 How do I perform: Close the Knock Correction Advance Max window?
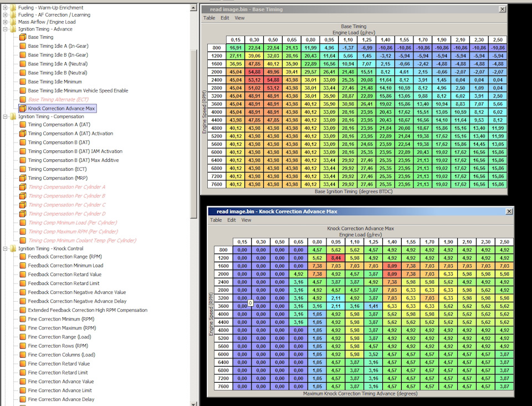[x=509, y=211]
